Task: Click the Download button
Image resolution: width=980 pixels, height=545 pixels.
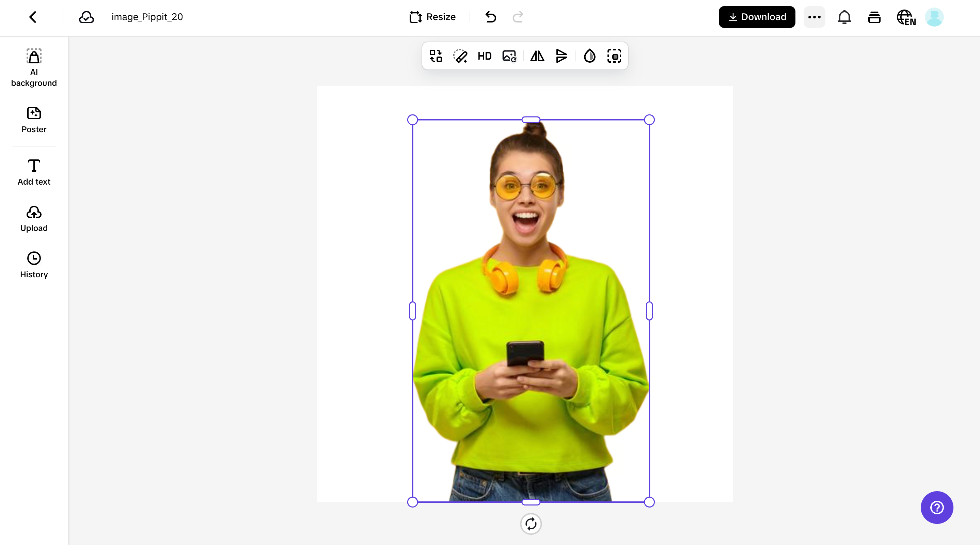Action: click(x=757, y=17)
